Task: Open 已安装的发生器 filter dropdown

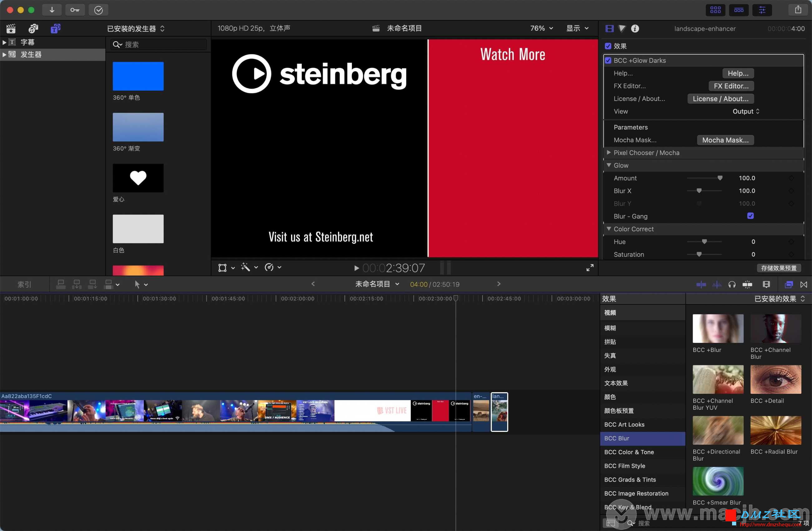Action: point(136,29)
